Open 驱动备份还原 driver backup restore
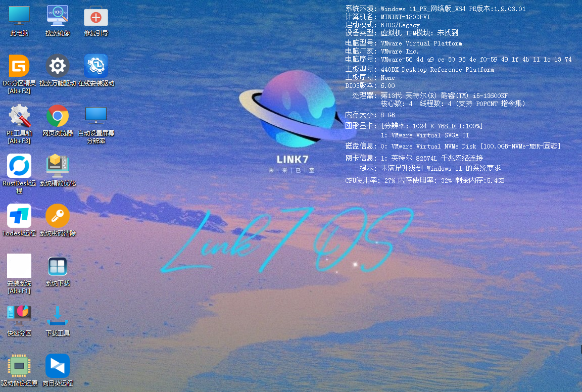Viewport: 582px width, 392px height. (19, 366)
